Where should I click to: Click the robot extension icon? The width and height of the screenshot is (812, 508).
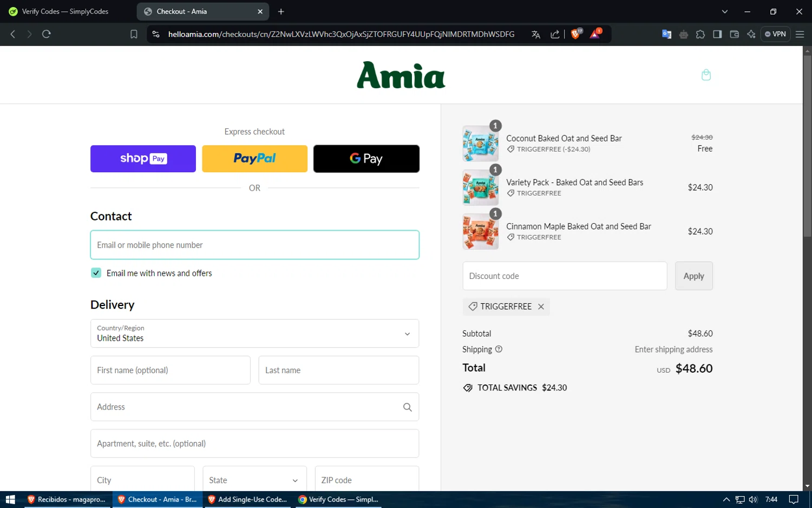coord(684,34)
